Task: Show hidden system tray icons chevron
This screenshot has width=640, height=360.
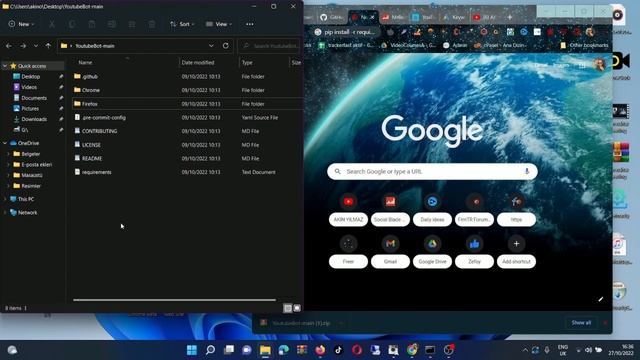Action: coord(525,350)
